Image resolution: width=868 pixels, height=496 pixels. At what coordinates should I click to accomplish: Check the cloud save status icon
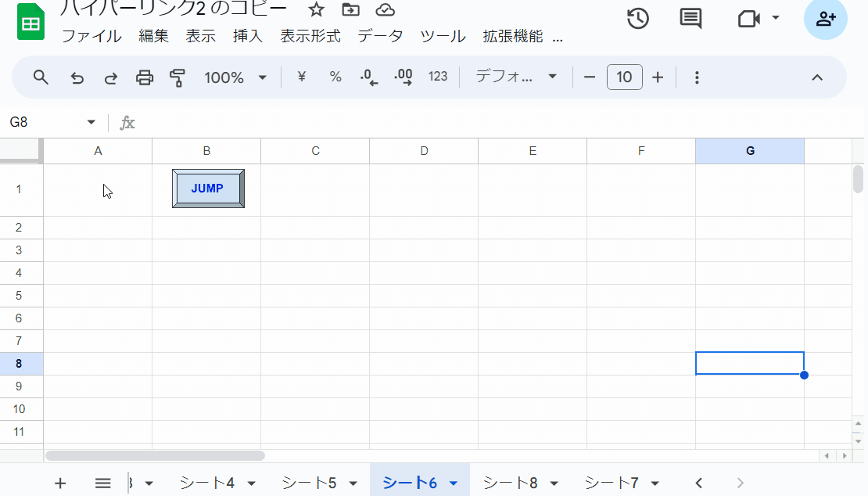(385, 9)
